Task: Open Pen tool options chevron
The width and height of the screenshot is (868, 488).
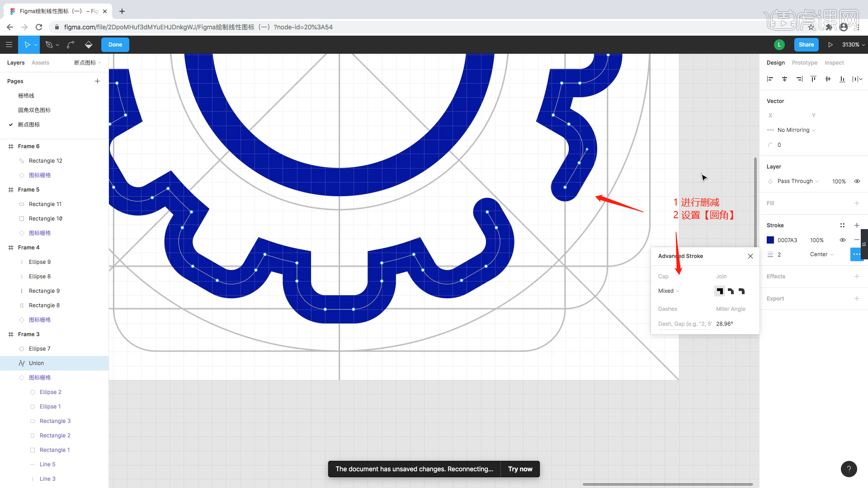Action: pos(57,45)
